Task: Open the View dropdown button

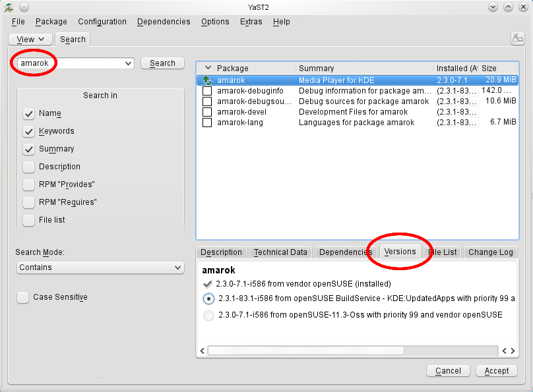Action: pyautogui.click(x=30, y=40)
